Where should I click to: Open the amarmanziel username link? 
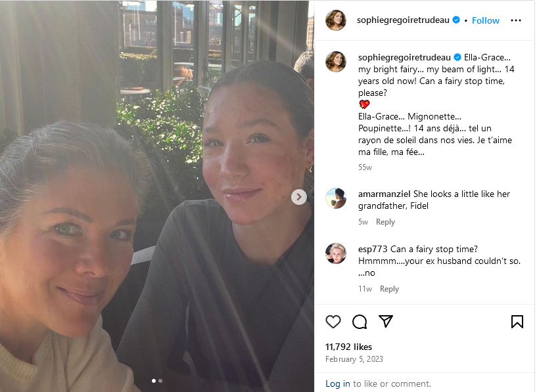[385, 194]
